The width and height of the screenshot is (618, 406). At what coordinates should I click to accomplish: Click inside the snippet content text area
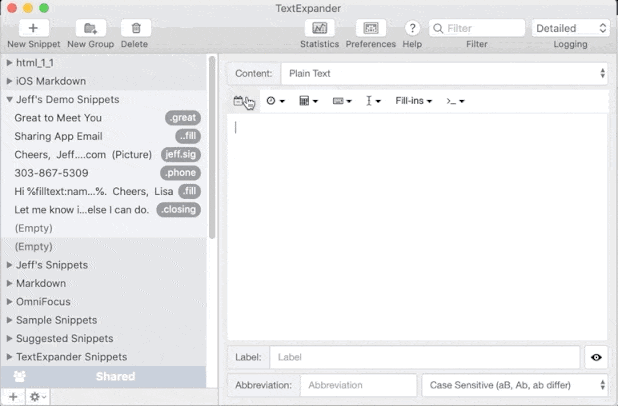pos(417,227)
